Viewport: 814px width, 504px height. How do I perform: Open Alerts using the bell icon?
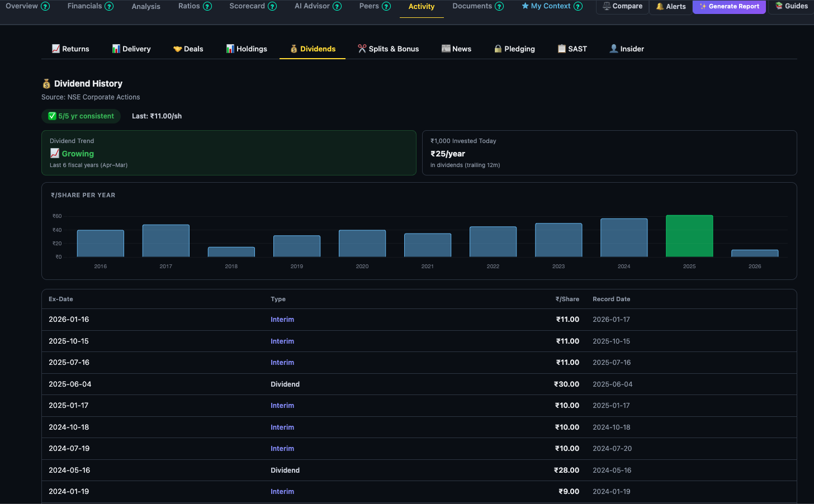tap(661, 7)
